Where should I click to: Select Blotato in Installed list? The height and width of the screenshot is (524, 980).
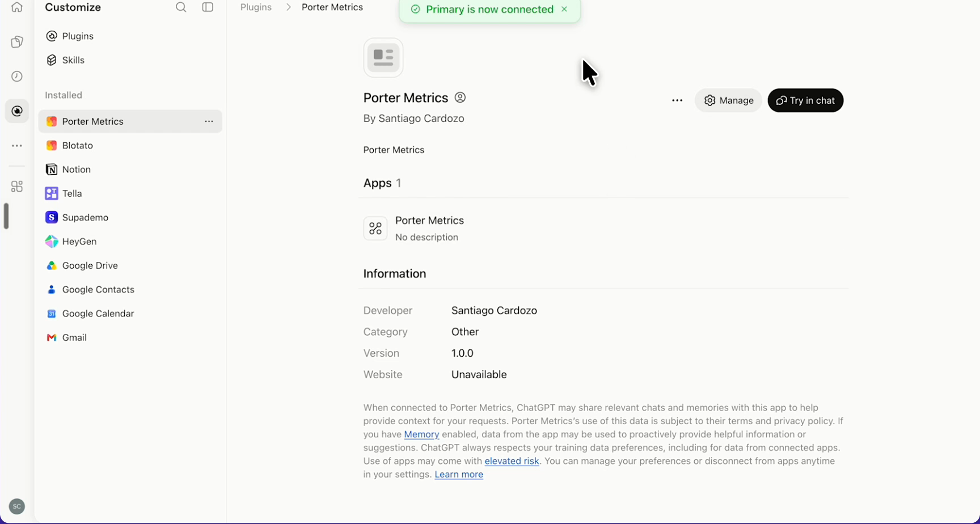[x=130, y=146]
